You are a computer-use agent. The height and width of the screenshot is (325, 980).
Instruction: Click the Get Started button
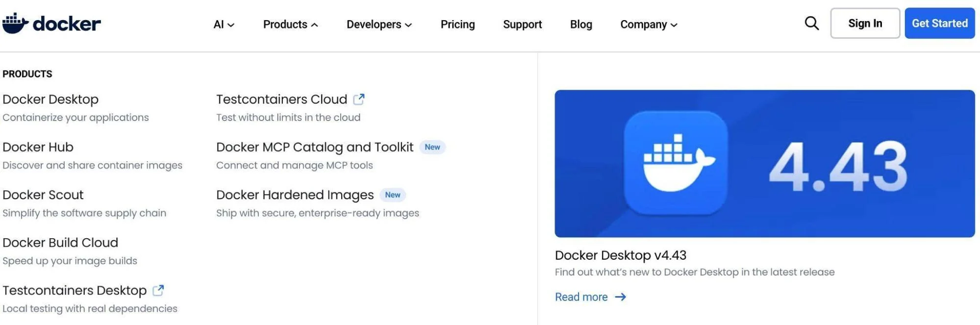(939, 23)
